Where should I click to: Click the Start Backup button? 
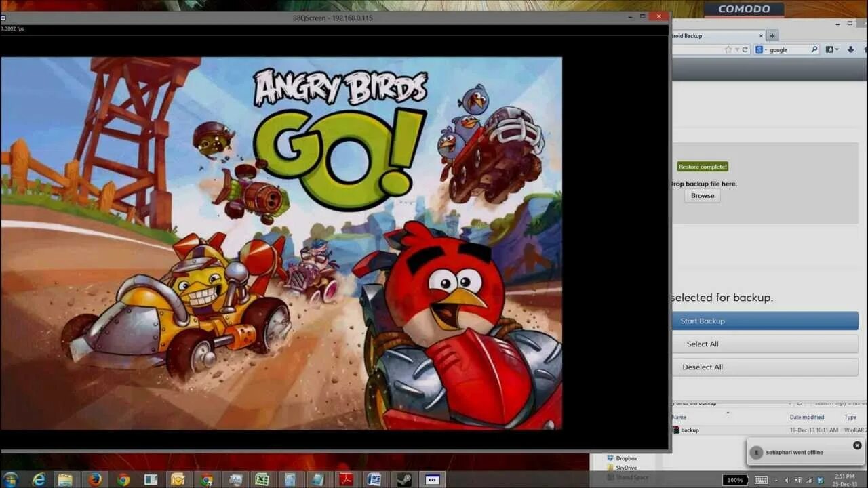tap(765, 321)
